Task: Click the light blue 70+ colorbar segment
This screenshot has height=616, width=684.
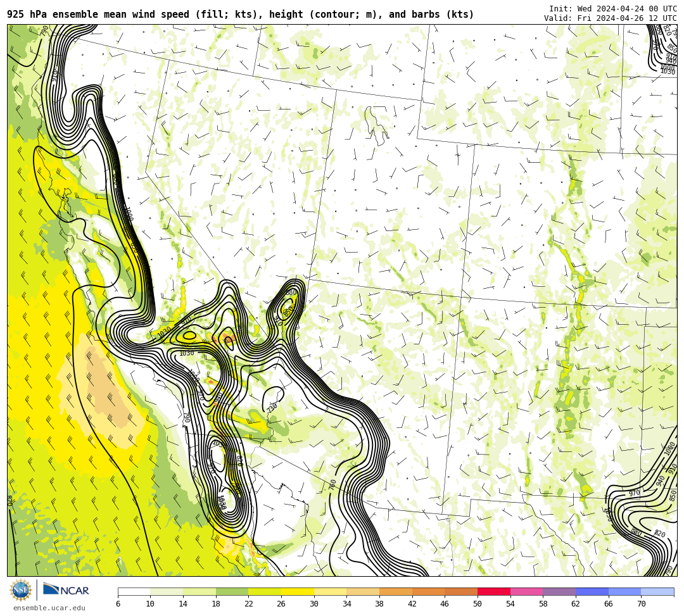Action: (657, 591)
